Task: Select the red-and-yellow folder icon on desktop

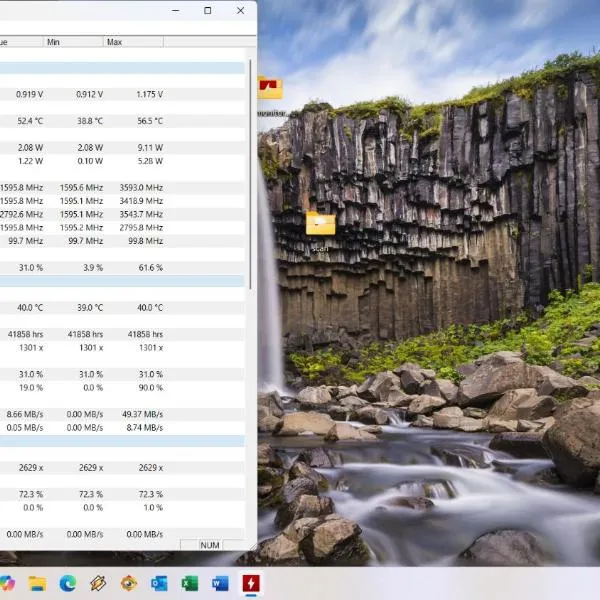Action: [270, 90]
